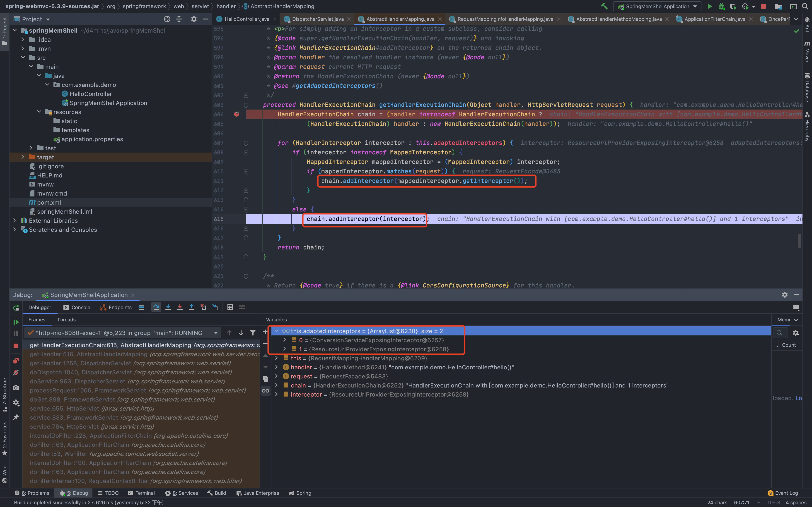Expand the target folder in the project tree
812x507 pixels.
pos(22,157)
